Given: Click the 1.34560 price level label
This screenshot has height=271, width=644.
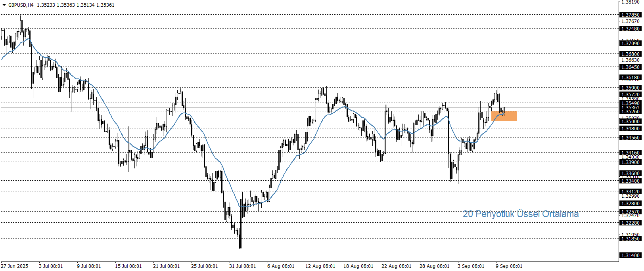Looking at the screenshot, I should point(630,138).
